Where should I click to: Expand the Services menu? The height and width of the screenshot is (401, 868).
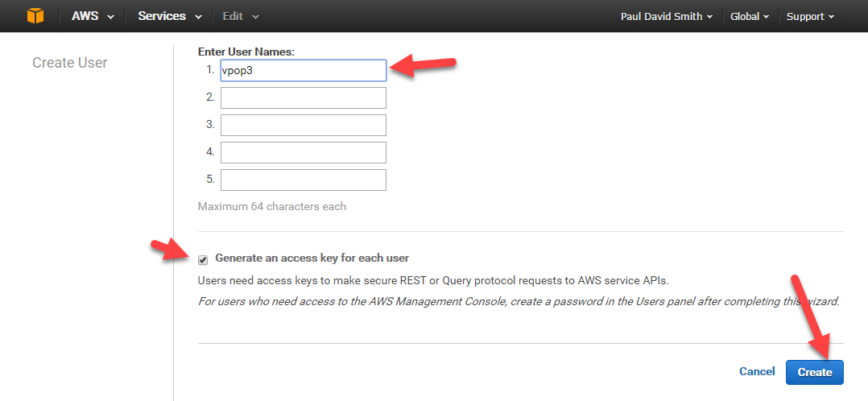167,16
